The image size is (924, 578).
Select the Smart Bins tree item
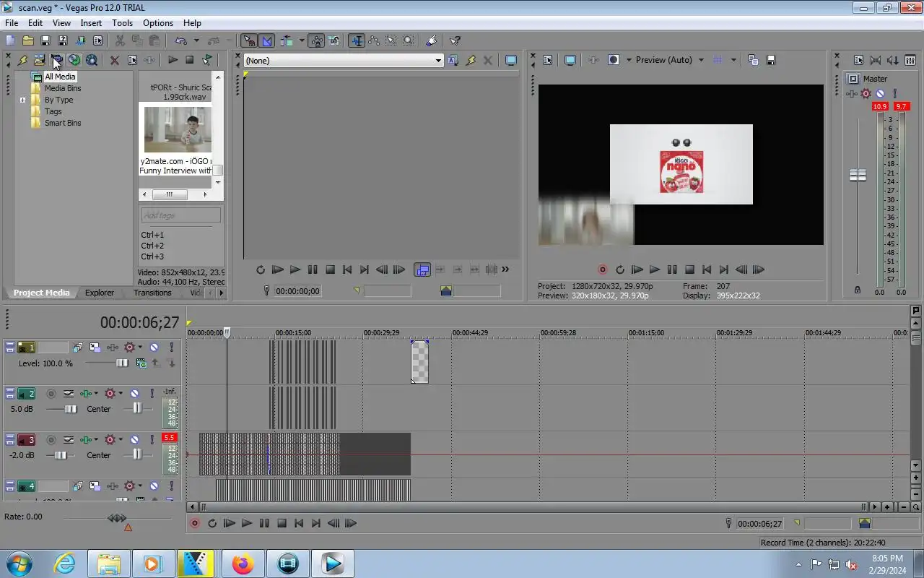(63, 123)
